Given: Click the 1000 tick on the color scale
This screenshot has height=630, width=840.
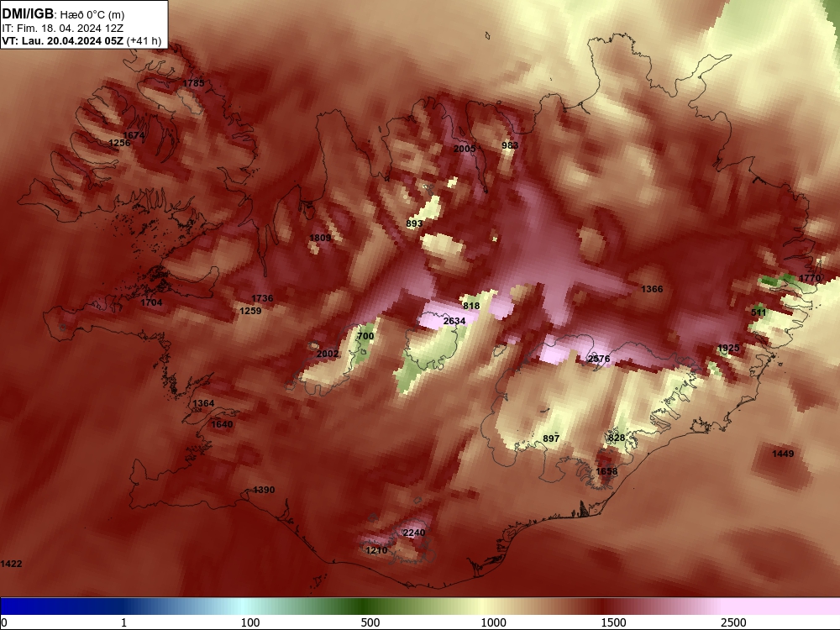Looking at the screenshot, I should click(493, 622).
